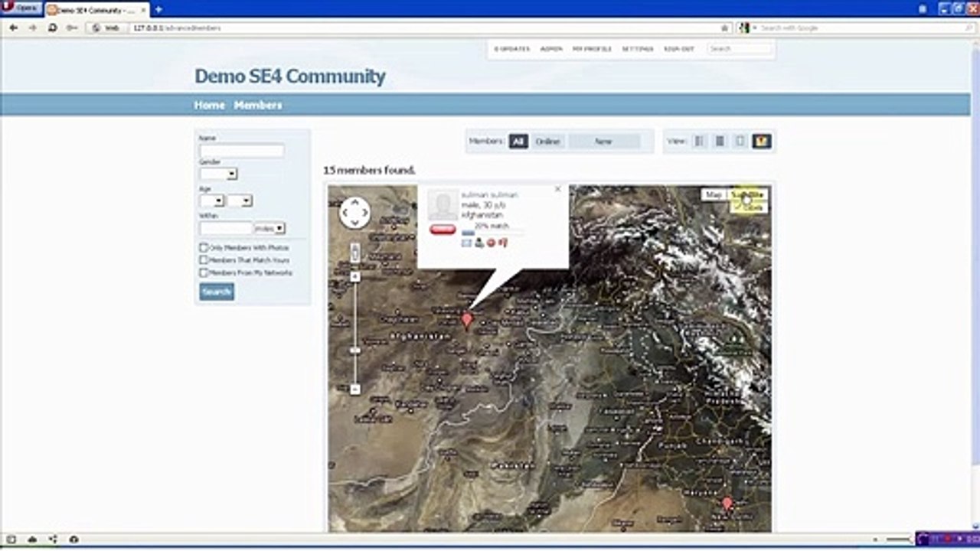This screenshot has width=980, height=551.
Task: Switch to the Demo SE4 Community tab
Action: pyautogui.click(x=96, y=10)
